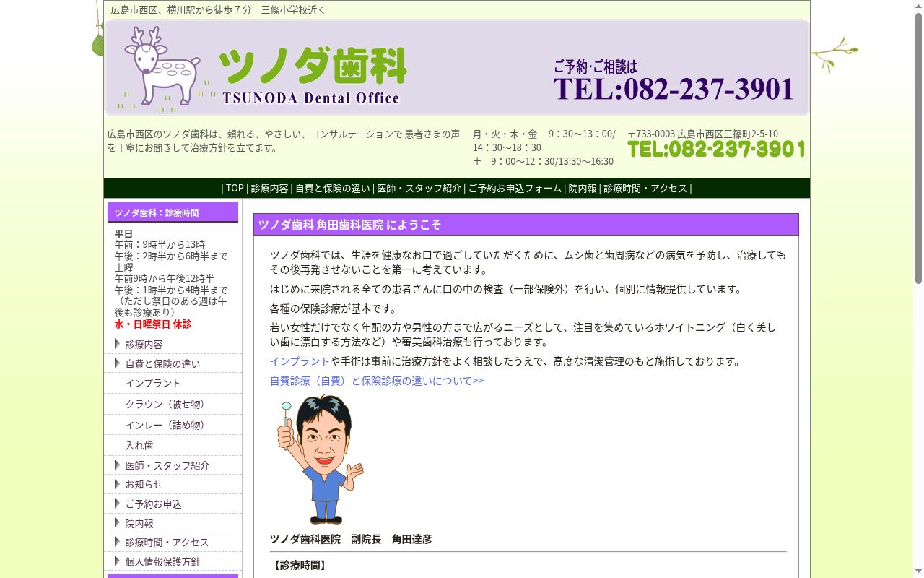Open sidebar link 自費と保険の違い

click(x=162, y=364)
